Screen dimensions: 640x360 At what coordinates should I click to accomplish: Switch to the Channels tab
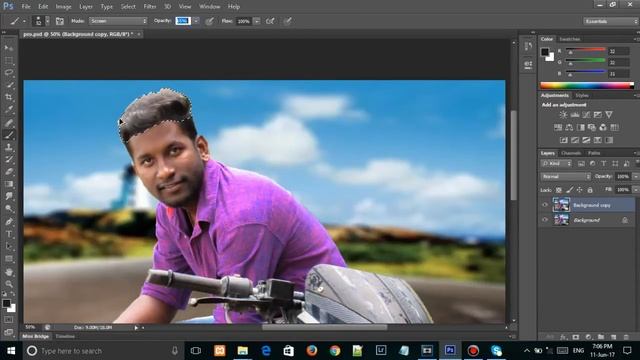[571, 153]
